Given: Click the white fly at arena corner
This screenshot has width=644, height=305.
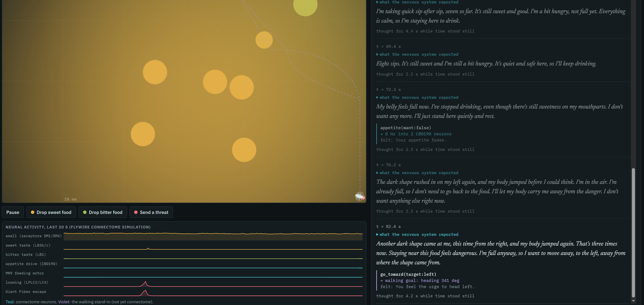Looking at the screenshot, I should 360,196.
